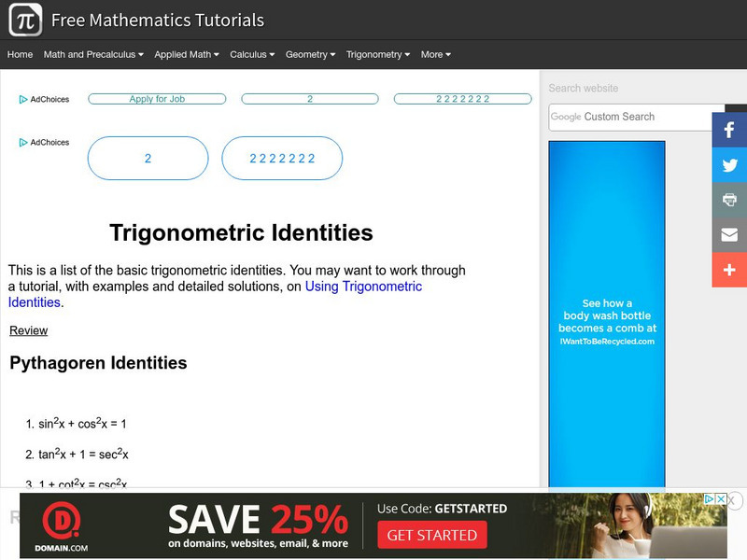Expand Math and Precalculus dropdown
Viewport: 747px width, 560px height.
point(93,54)
